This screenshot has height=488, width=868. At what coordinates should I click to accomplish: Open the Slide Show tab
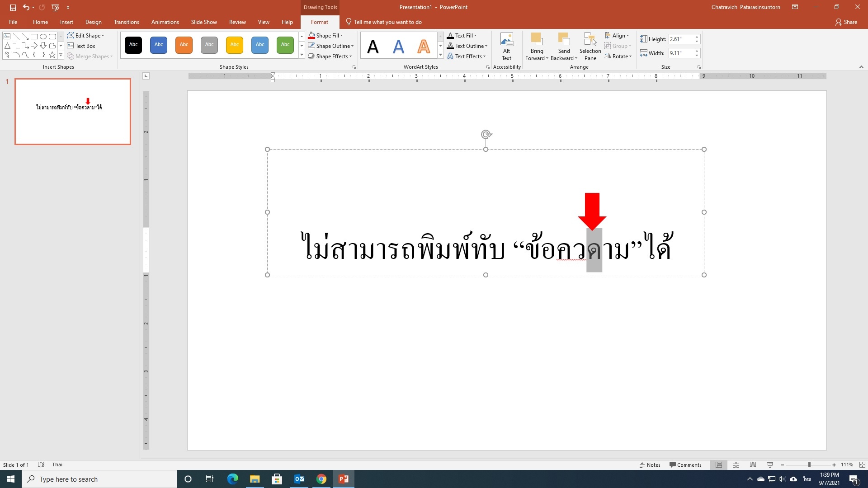(204, 22)
